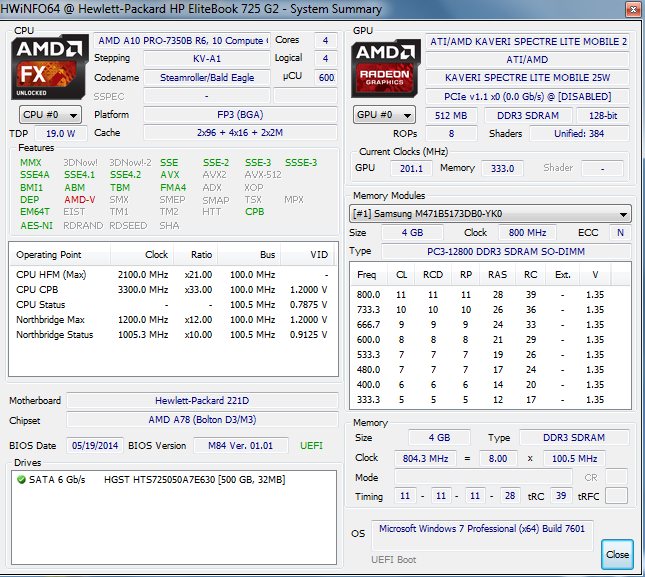Click the AES-NI feature label
Image resolution: width=645 pixels, height=577 pixels.
tap(37, 226)
